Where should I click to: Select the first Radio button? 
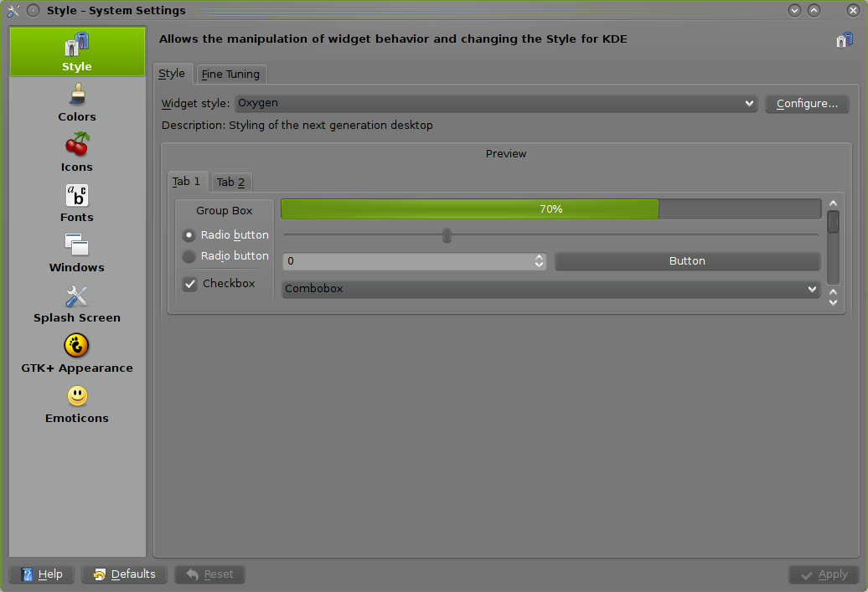(189, 235)
